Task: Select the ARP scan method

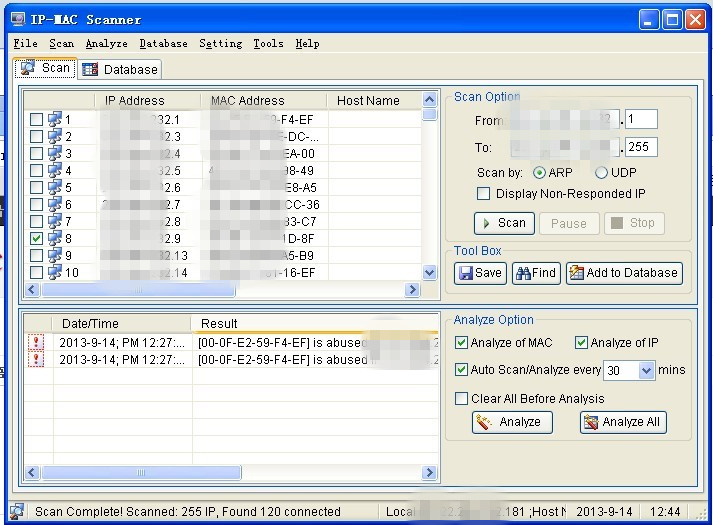Action: click(539, 173)
